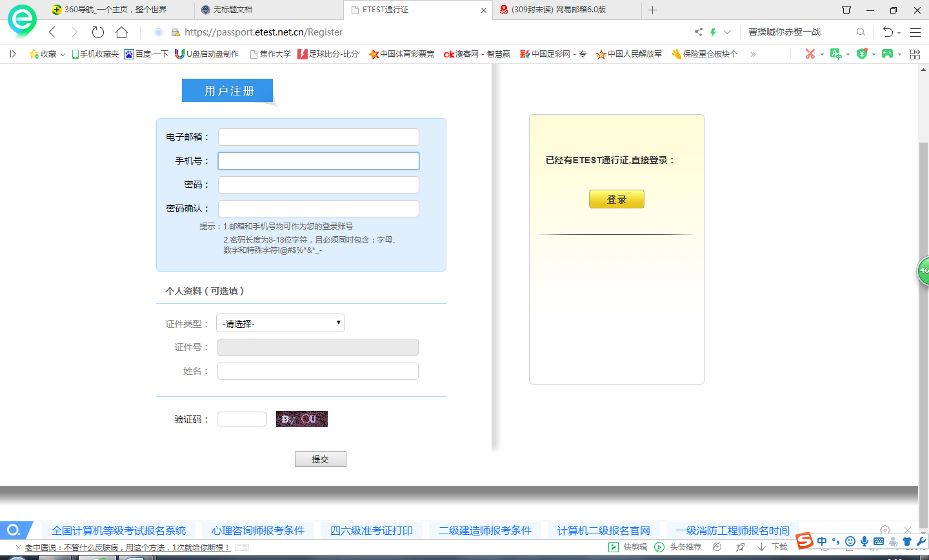Click the game controller icon in toolbar
This screenshot has width=929, height=560.
click(x=887, y=54)
